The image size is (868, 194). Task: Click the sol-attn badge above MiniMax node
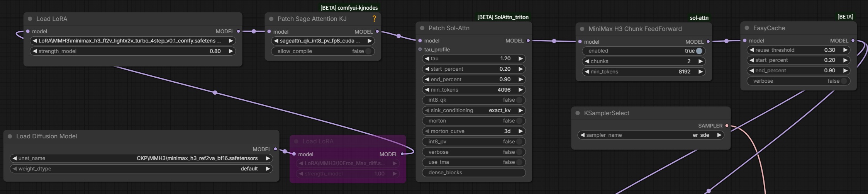point(699,18)
